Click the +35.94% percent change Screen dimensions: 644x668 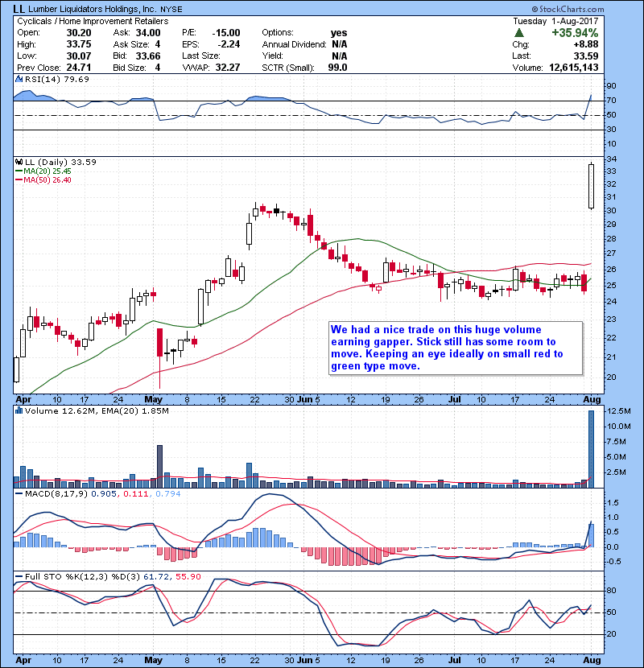tap(575, 33)
